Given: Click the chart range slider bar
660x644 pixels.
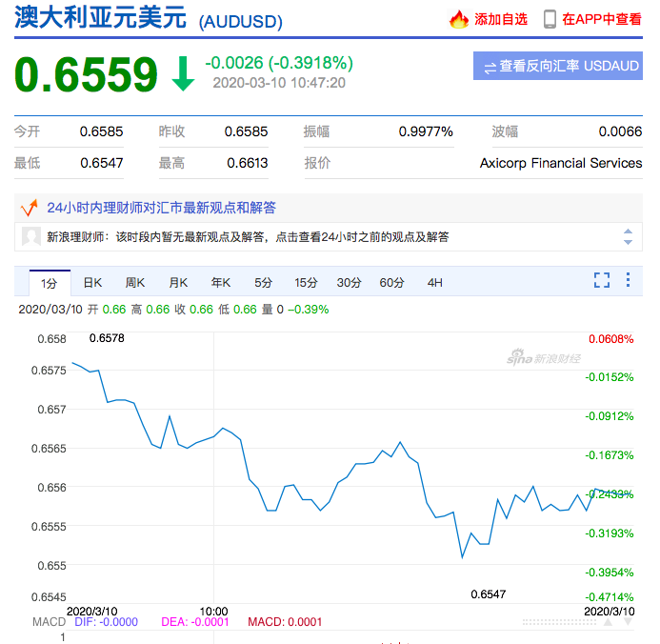Looking at the screenshot, I should tap(559, 622).
